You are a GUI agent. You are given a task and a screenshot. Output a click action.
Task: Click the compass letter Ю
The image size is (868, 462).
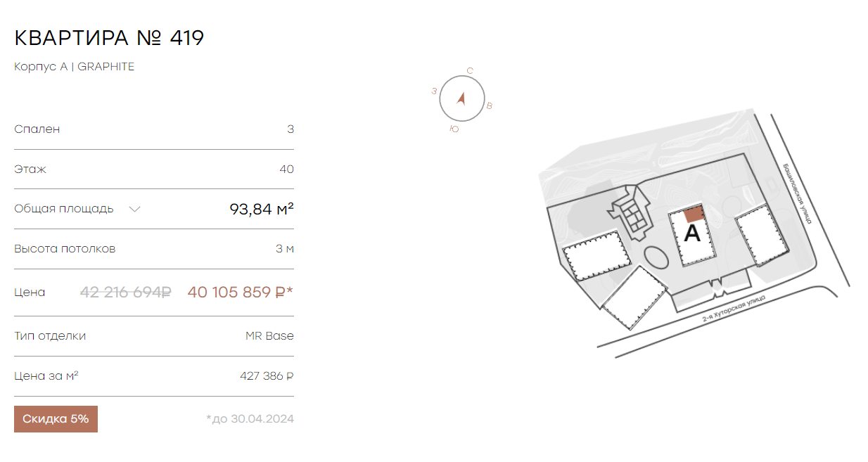pos(454,129)
